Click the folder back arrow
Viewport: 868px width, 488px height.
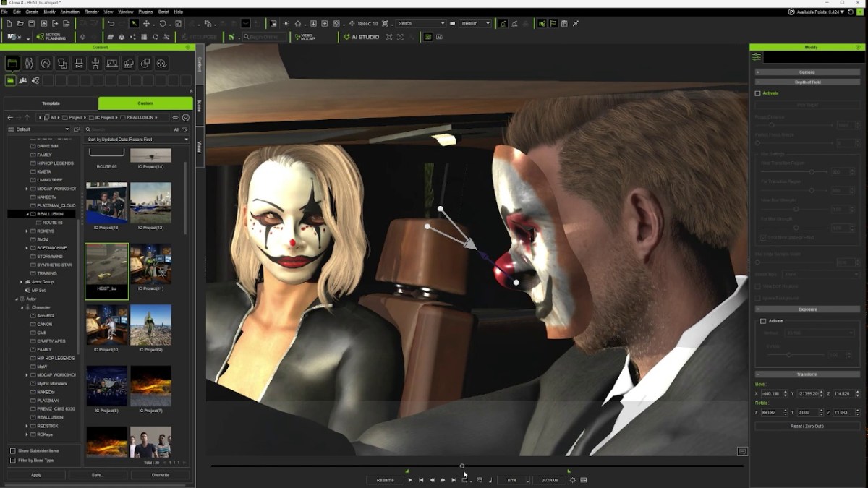(x=10, y=117)
